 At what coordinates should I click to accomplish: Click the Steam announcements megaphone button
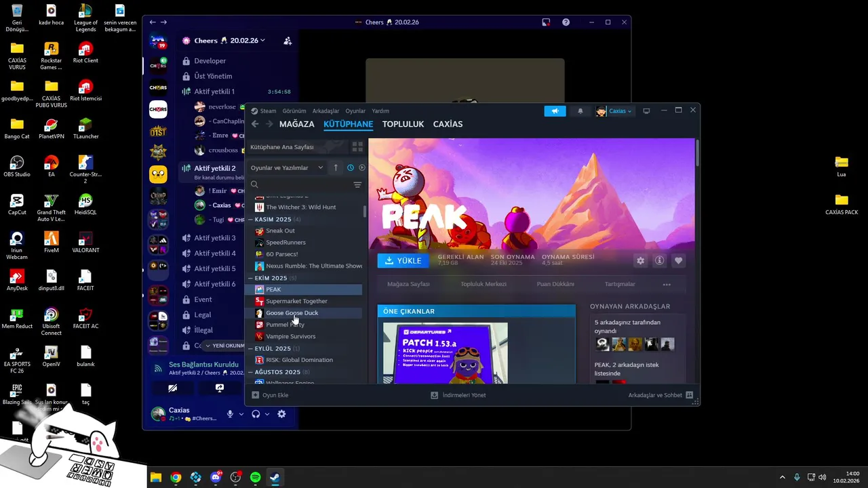pos(555,111)
